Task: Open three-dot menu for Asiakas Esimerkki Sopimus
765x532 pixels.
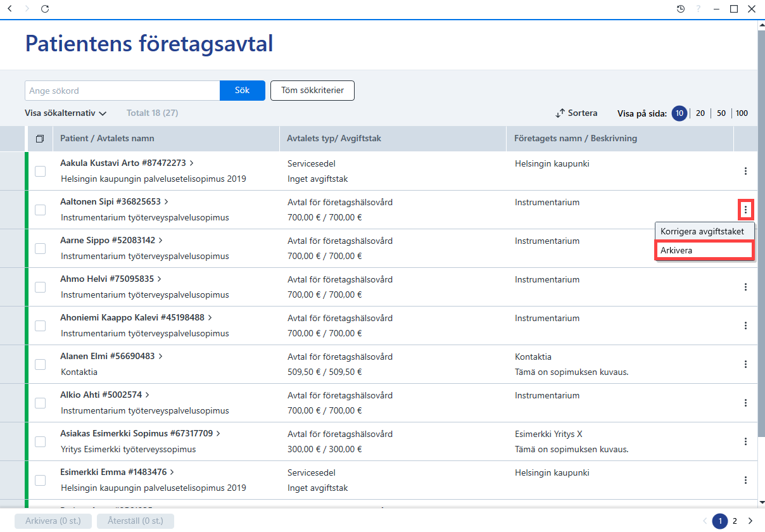Action: [745, 441]
